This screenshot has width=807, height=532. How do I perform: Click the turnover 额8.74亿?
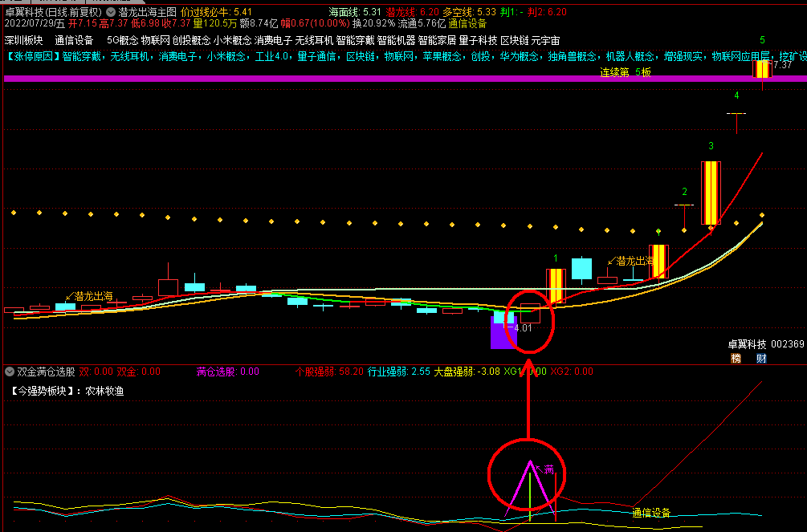point(259,23)
